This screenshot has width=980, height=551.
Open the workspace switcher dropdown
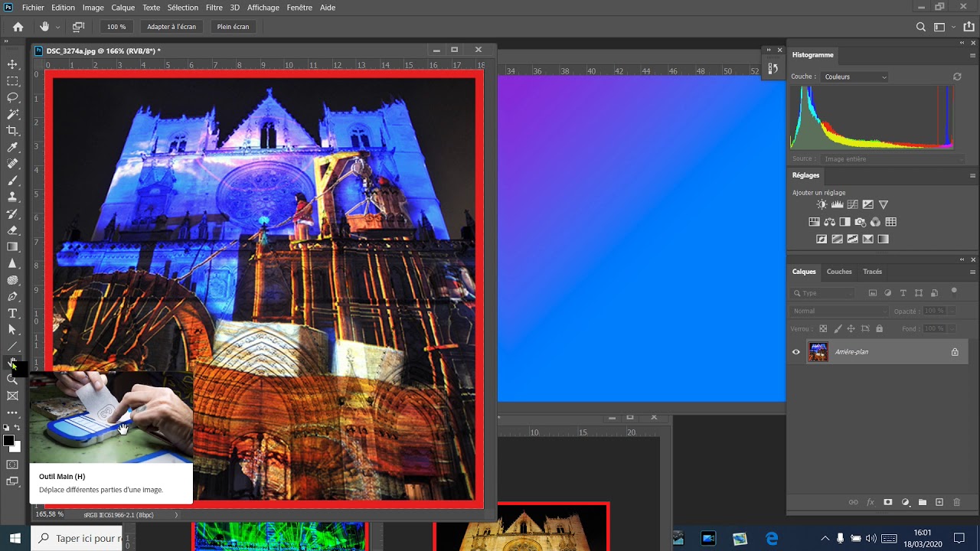(943, 27)
